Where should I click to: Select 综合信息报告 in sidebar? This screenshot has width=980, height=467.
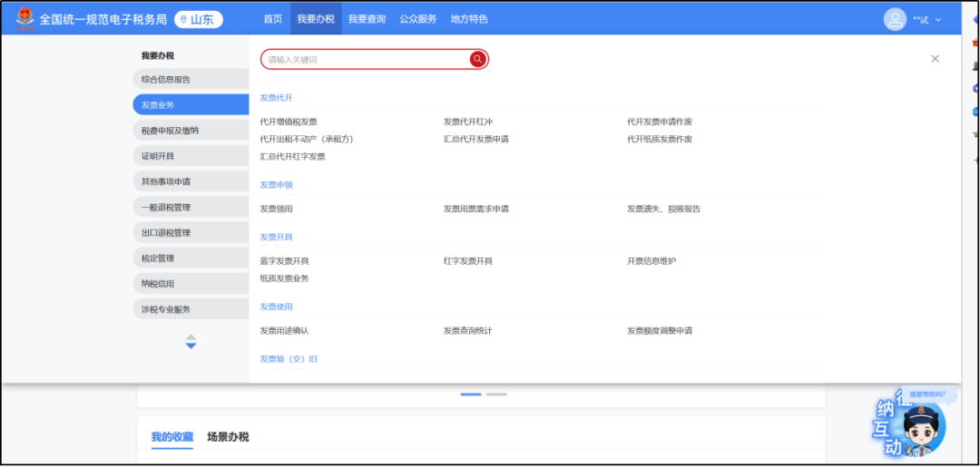[x=191, y=79]
